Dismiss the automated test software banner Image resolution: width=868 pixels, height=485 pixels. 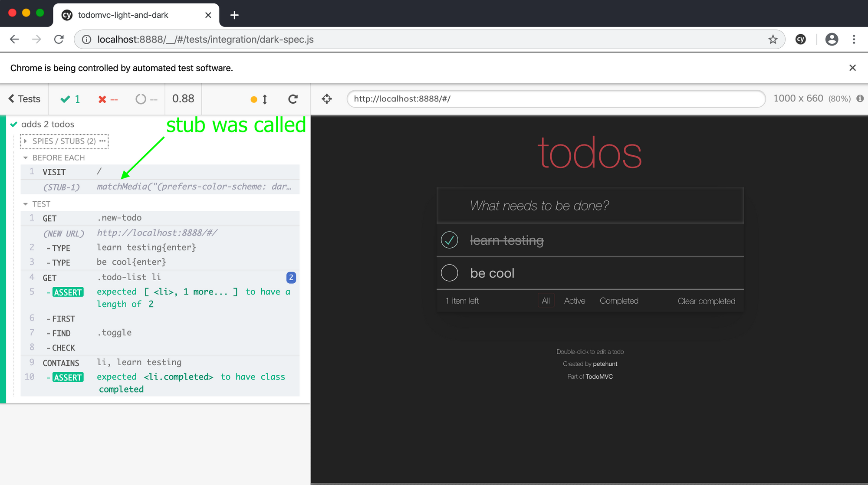(x=852, y=68)
